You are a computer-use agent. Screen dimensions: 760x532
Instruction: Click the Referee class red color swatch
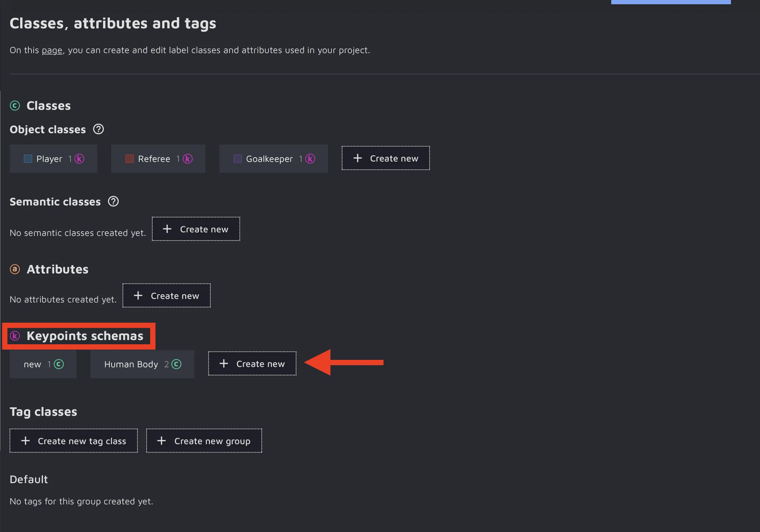tap(130, 159)
